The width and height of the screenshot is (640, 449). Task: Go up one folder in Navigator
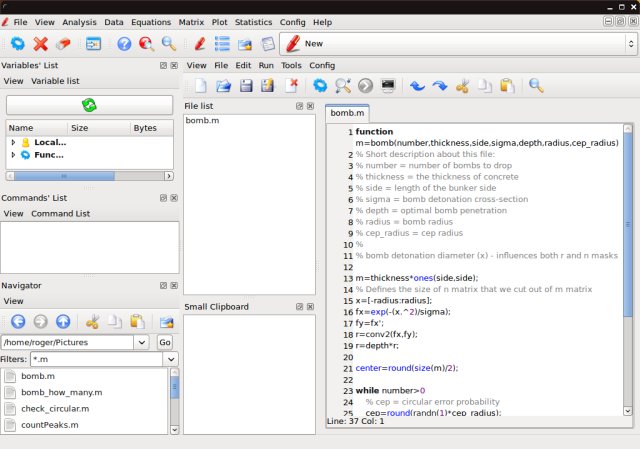point(63,322)
